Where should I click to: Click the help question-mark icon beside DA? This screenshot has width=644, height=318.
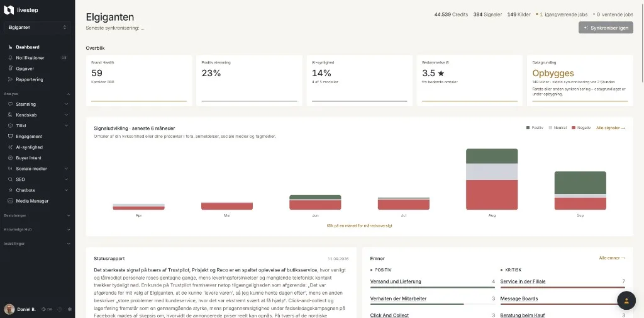pyautogui.click(x=60, y=309)
